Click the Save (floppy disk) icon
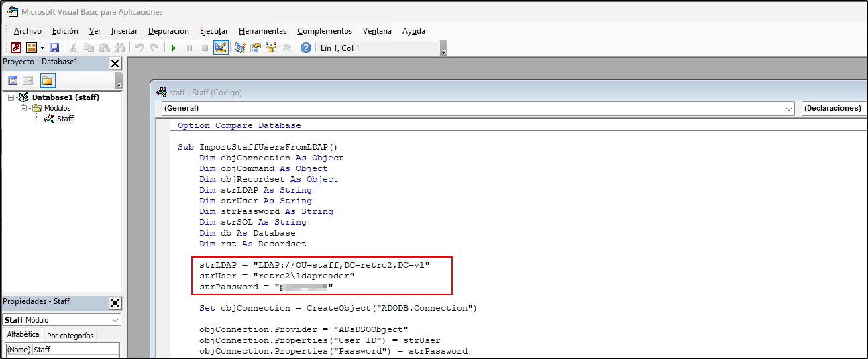This screenshot has height=359, width=868. 54,48
